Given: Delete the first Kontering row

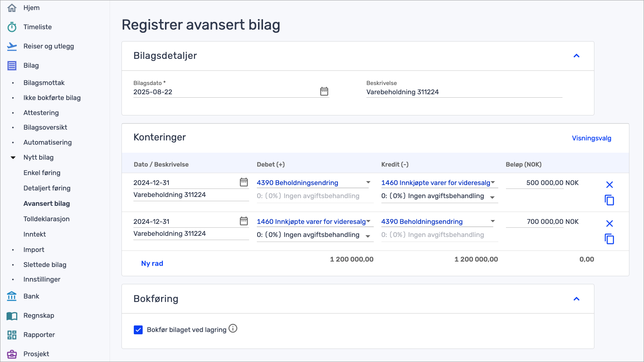Looking at the screenshot, I should point(609,184).
